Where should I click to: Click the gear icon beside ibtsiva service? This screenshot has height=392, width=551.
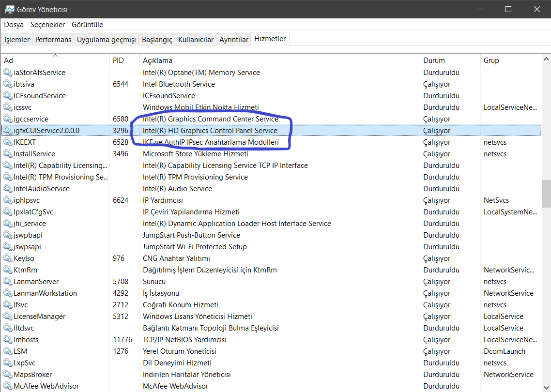pyautogui.click(x=8, y=84)
